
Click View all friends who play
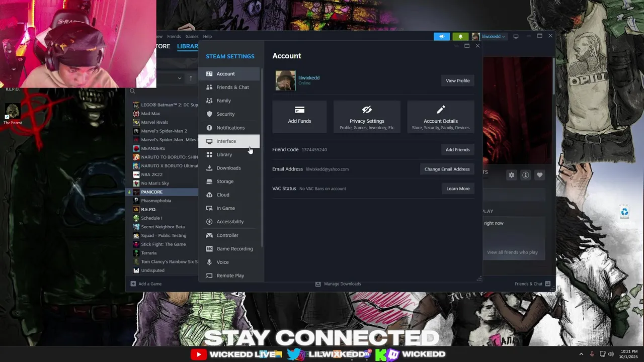coord(512,252)
